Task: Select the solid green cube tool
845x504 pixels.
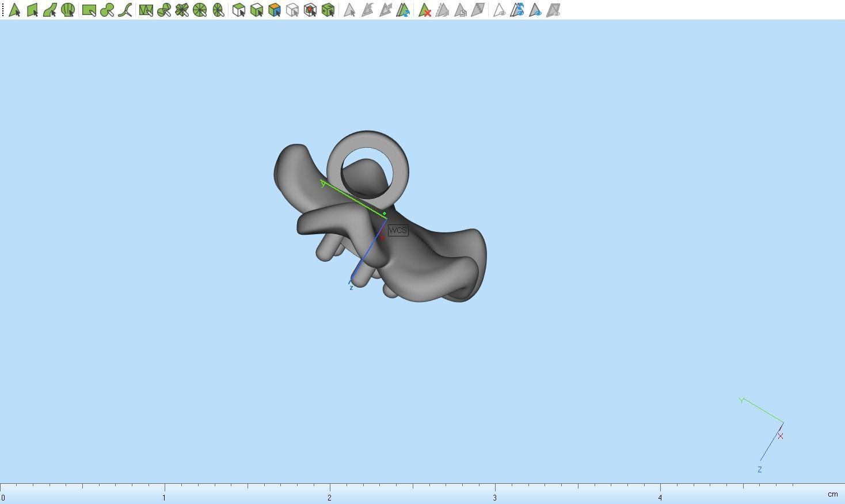Action: [328, 10]
